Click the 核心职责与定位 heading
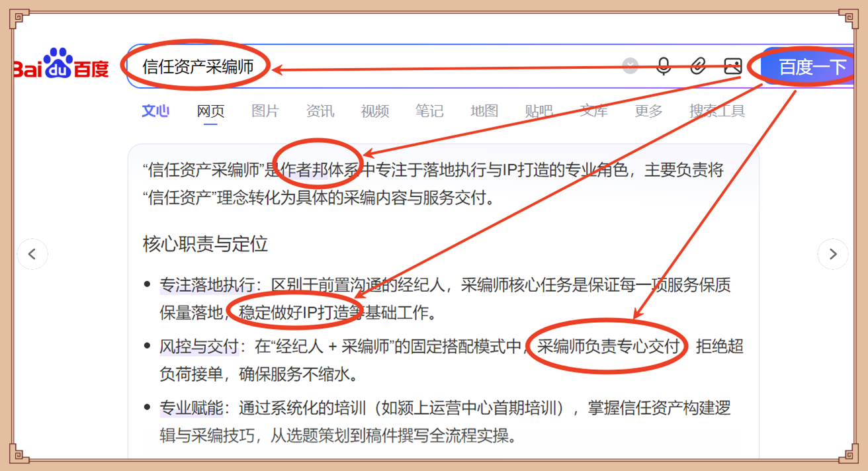The height and width of the screenshot is (471, 868). pos(205,244)
